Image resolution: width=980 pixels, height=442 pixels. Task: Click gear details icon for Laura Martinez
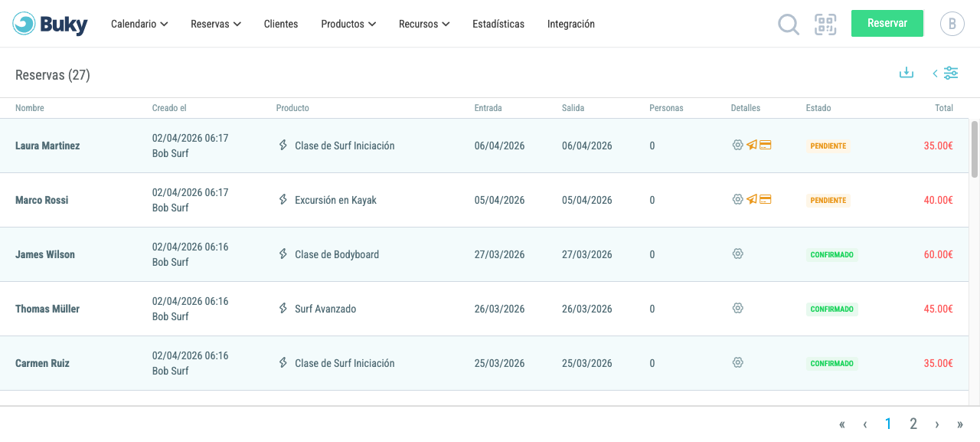point(738,145)
